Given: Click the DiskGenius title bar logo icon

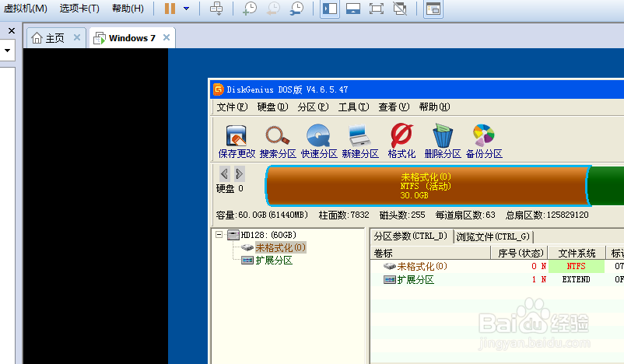Looking at the screenshot, I should click(218, 89).
